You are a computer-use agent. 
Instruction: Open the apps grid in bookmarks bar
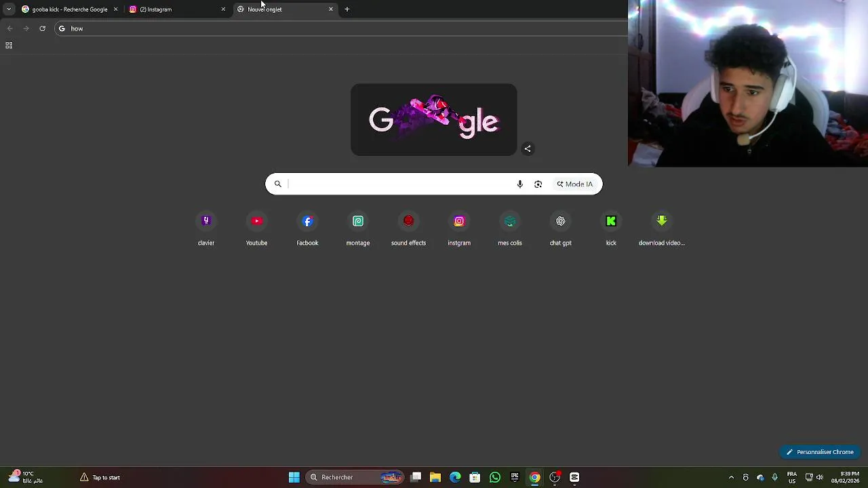point(9,45)
